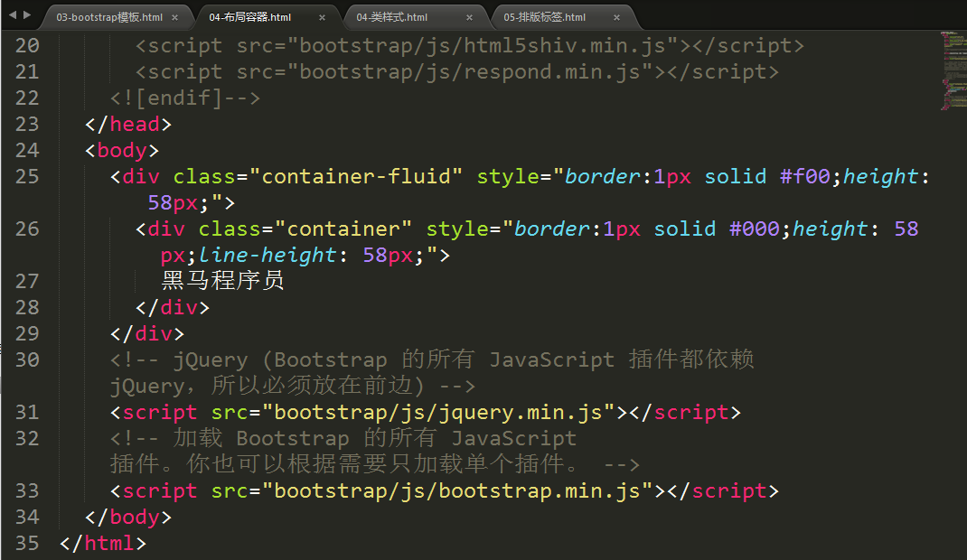The image size is (967, 560).
Task: Click "bootstrap/js/jquery.min.js" path on line 31
Action: (438, 412)
